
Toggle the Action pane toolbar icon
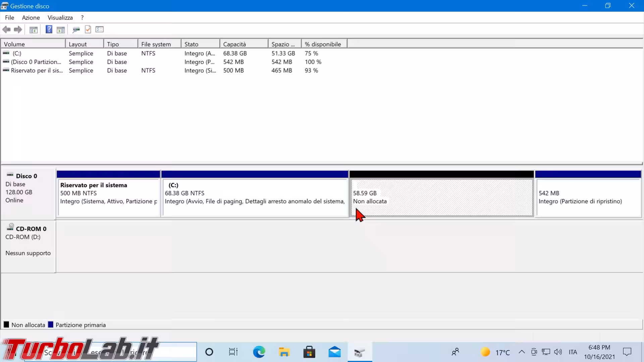click(x=61, y=29)
